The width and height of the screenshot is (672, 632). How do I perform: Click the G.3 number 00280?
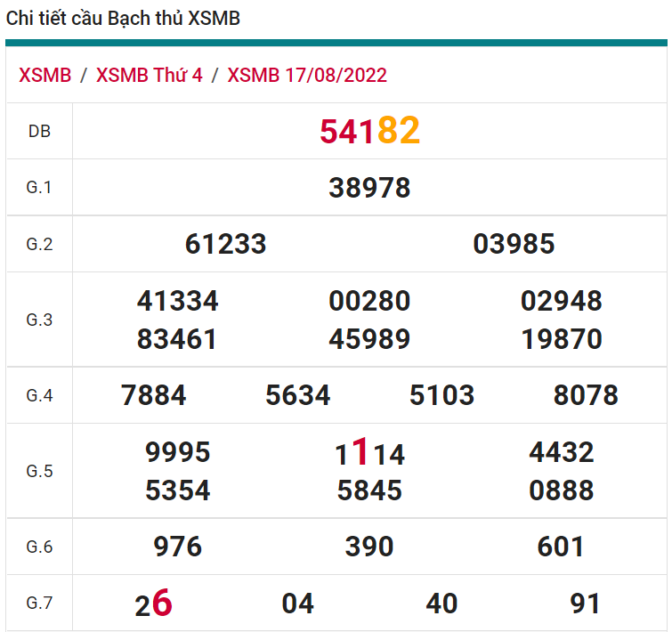pyautogui.click(x=369, y=301)
